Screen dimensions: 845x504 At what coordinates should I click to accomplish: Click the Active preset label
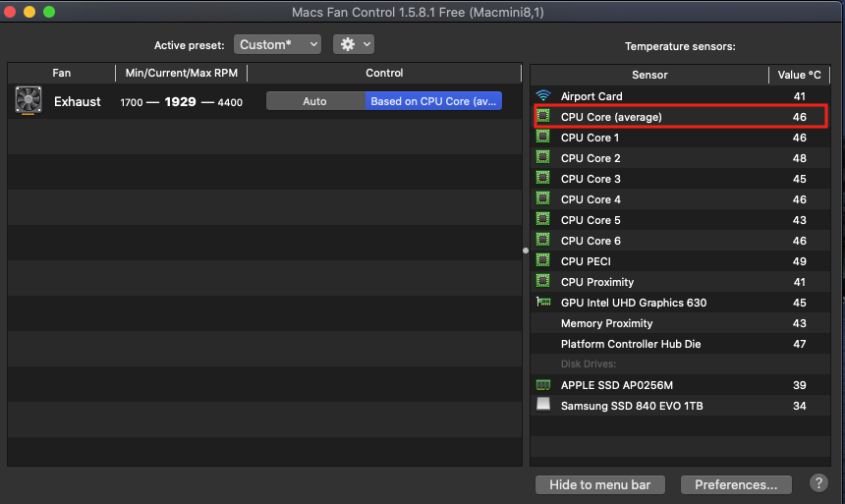(190, 45)
